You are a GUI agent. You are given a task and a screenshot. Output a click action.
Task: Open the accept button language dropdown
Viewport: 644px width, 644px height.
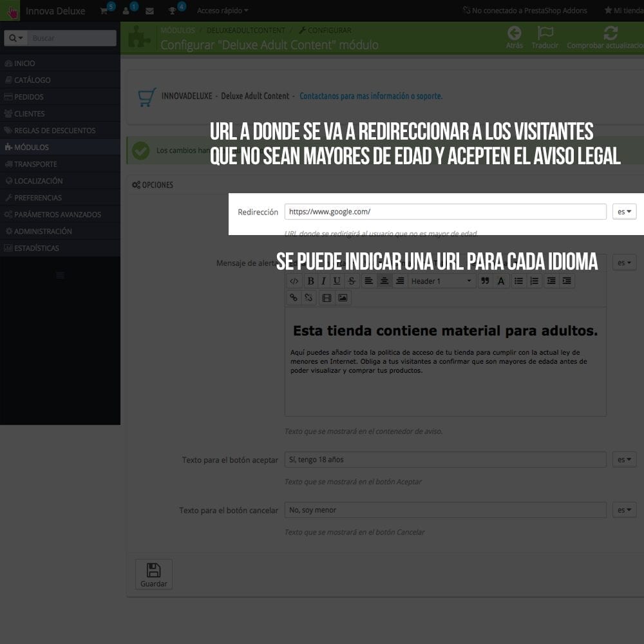624,460
